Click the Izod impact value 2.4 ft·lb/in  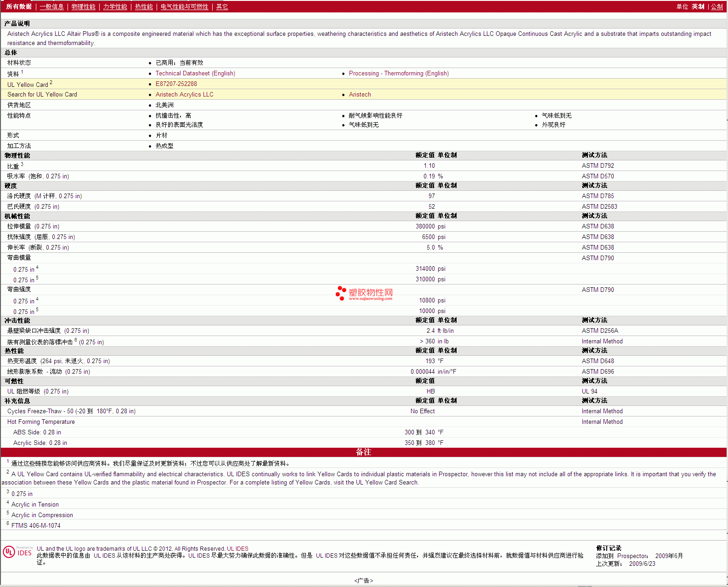pyautogui.click(x=440, y=331)
